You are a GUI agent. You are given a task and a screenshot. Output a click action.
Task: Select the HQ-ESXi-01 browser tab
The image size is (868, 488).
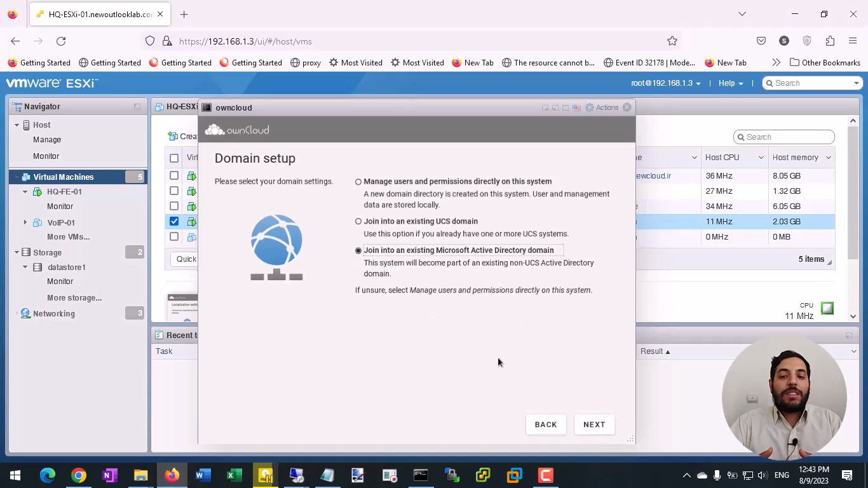[x=99, y=14]
